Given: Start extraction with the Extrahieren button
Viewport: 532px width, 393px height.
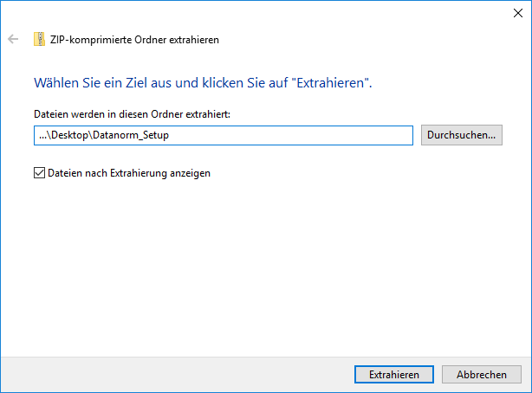Looking at the screenshot, I should [x=394, y=374].
